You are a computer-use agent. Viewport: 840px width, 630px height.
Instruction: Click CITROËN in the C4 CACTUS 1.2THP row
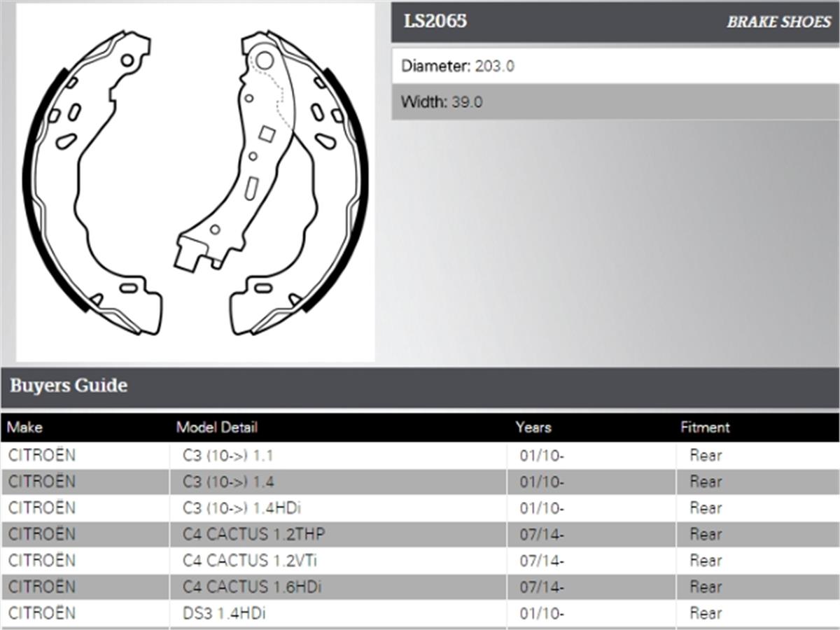click(42, 533)
